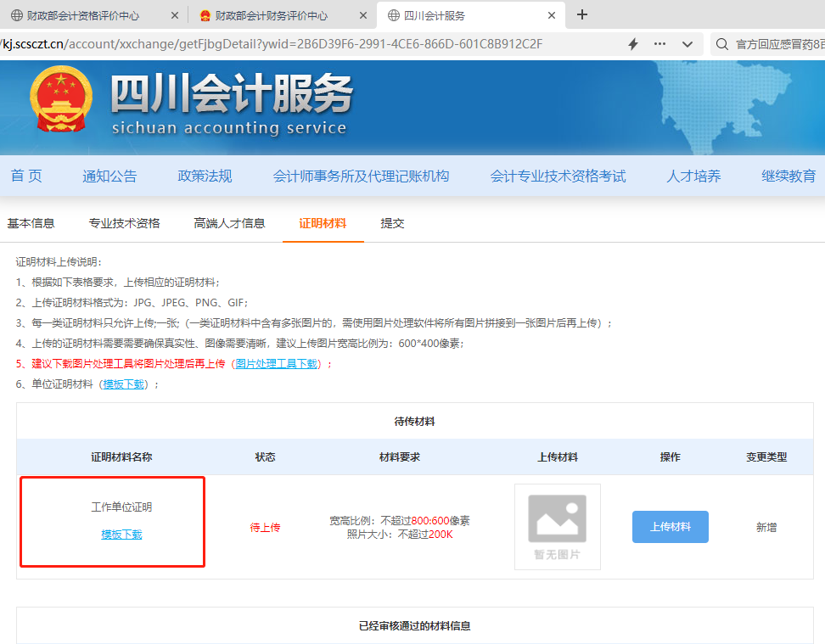Open the 基本信息 tab

click(31, 223)
